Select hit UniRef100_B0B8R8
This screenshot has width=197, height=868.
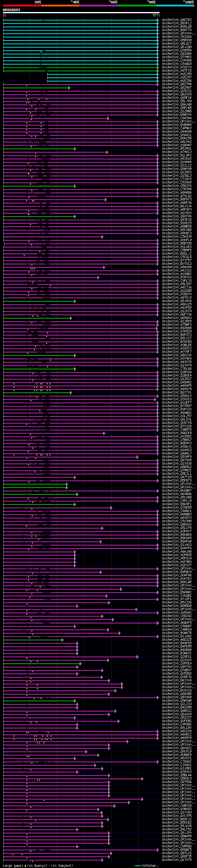tap(177, 125)
